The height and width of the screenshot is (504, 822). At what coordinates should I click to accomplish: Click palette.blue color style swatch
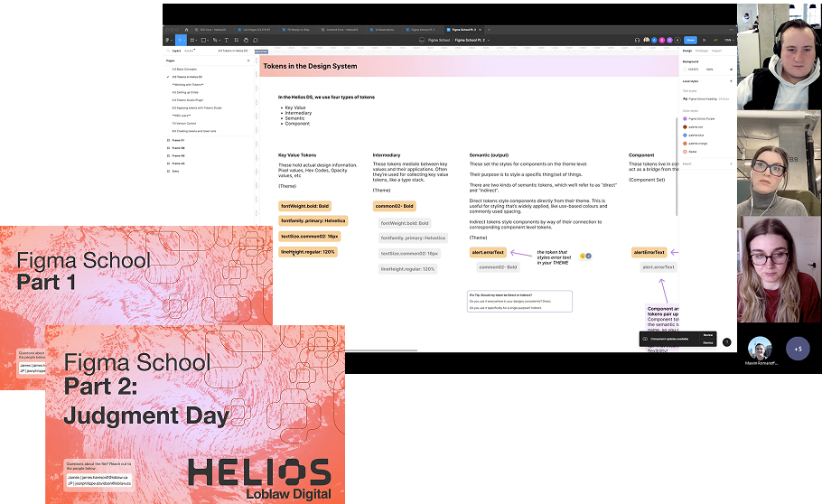click(685, 135)
